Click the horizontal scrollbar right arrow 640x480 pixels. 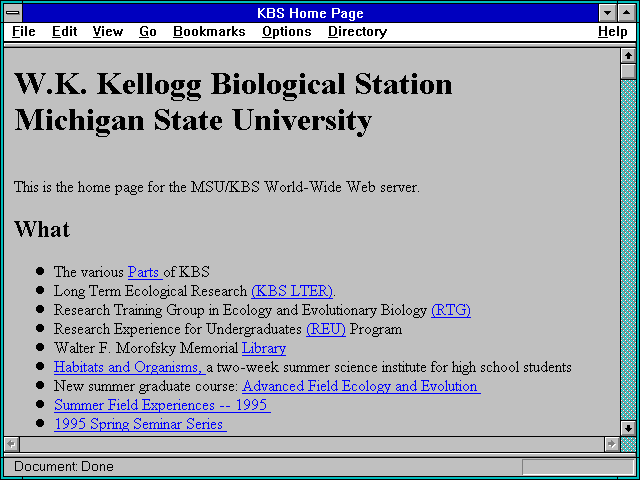click(x=611, y=444)
